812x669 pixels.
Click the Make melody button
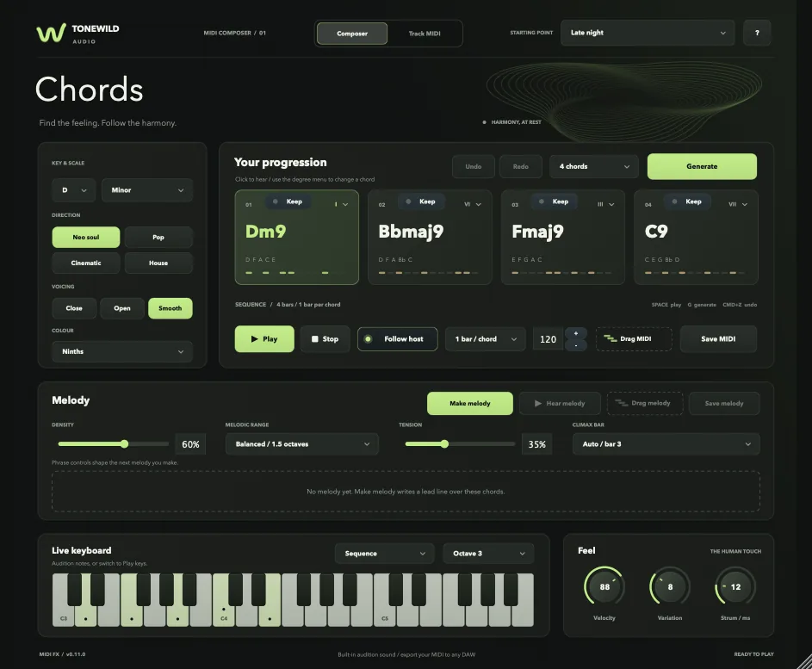tap(469, 403)
